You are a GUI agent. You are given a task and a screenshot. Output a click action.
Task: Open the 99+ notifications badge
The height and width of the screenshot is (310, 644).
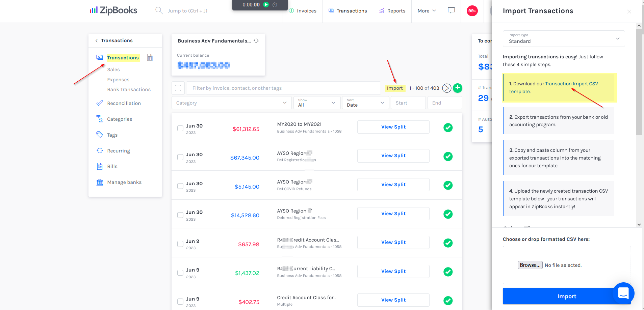pyautogui.click(x=472, y=11)
